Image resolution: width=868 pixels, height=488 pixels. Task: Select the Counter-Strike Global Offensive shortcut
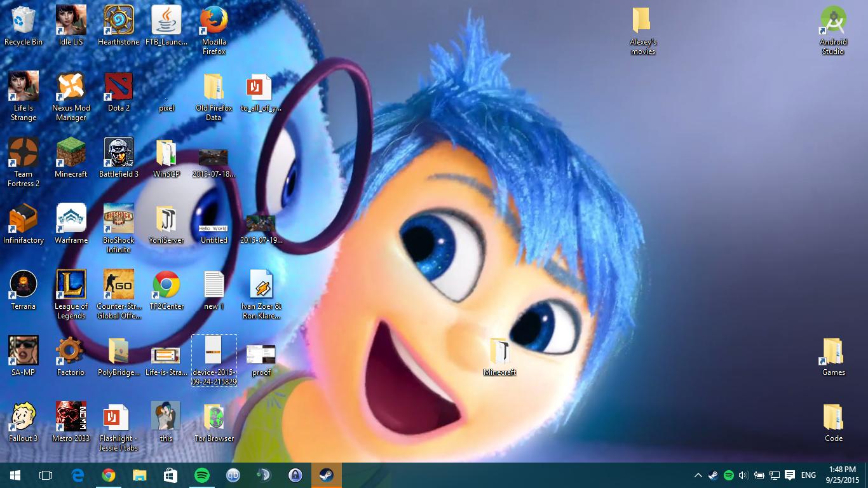click(x=118, y=294)
